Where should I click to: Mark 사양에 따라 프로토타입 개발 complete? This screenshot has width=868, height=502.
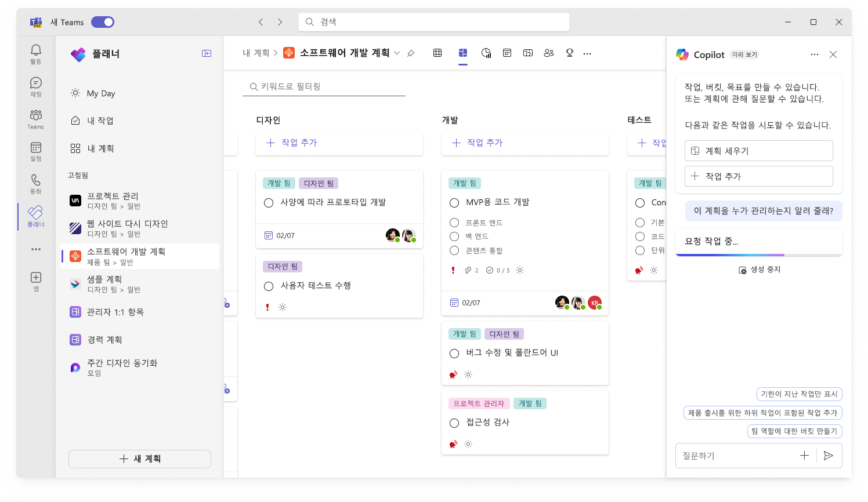269,203
